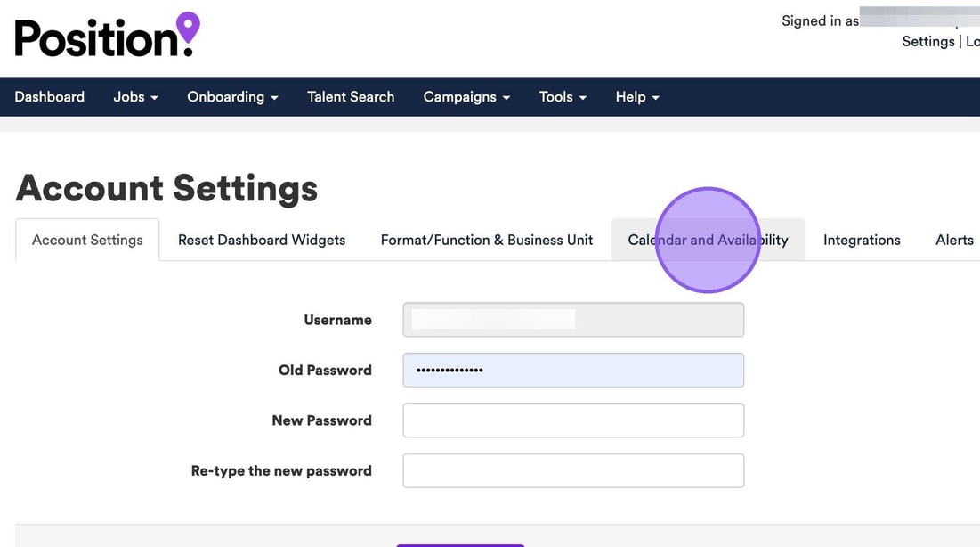Switch to the Alerts tab
The width and height of the screenshot is (980, 547).
(x=954, y=241)
